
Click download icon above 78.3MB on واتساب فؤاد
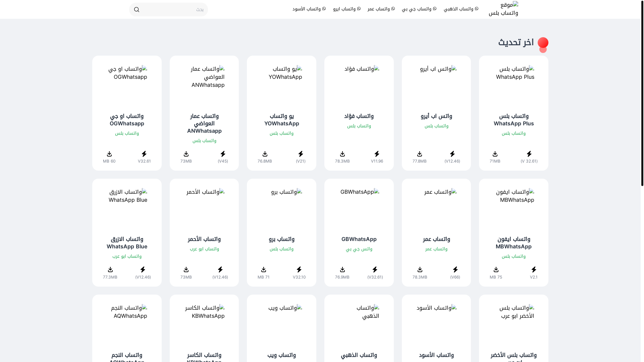pos(342,154)
